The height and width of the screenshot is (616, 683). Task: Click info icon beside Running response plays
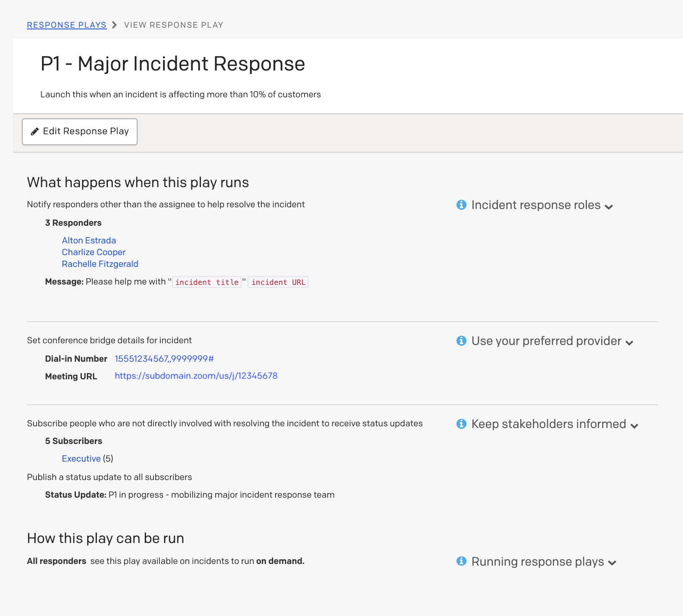click(x=461, y=561)
